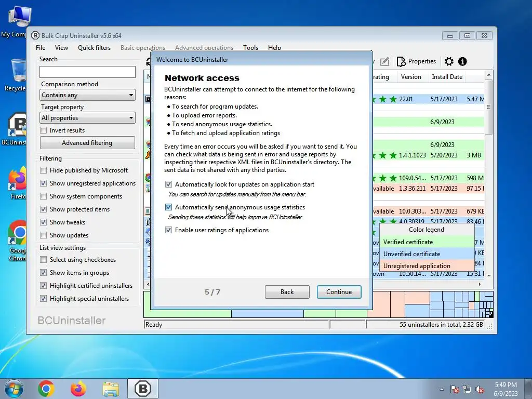This screenshot has height=399, width=532.
Task: Click the status text 55 uninstallers in total
Action: 441,325
